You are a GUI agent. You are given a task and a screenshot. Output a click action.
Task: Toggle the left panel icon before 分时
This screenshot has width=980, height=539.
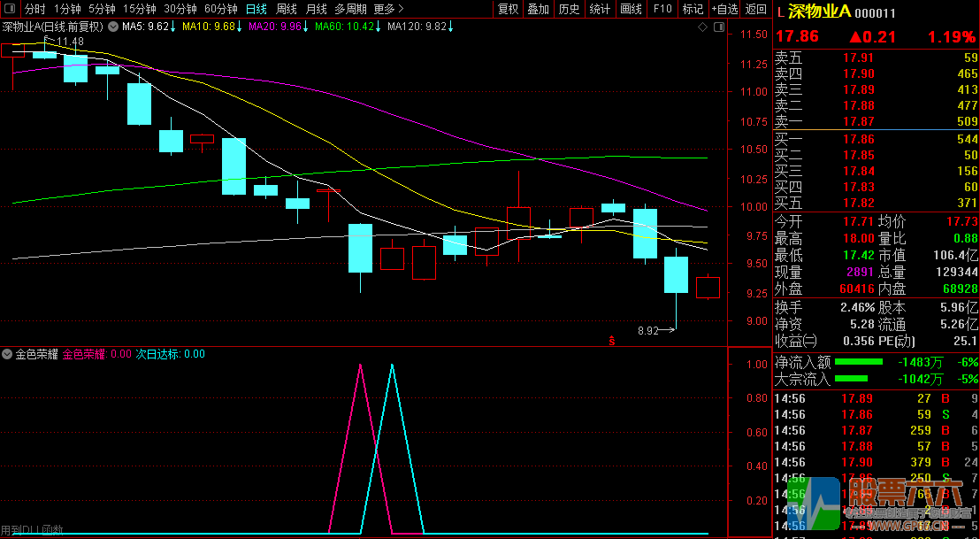pyautogui.click(x=11, y=9)
